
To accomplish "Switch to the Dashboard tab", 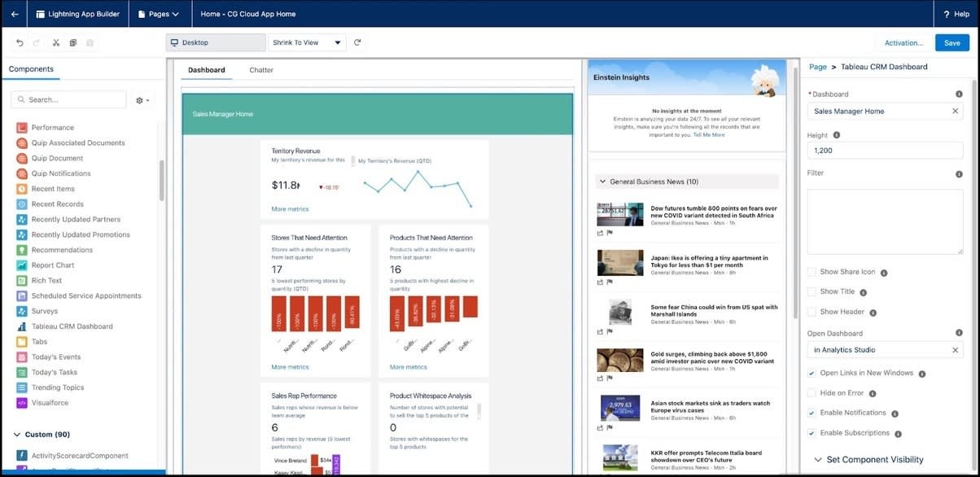I will (207, 70).
